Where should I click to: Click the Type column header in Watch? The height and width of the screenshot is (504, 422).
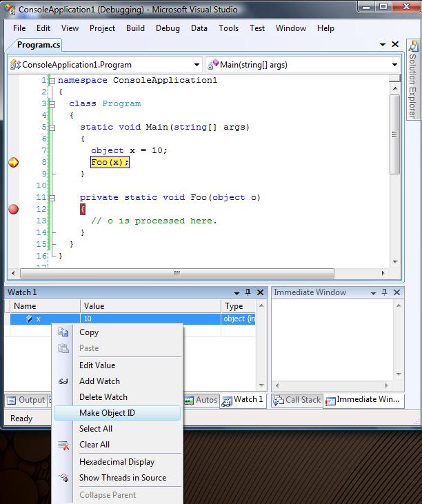(239, 306)
